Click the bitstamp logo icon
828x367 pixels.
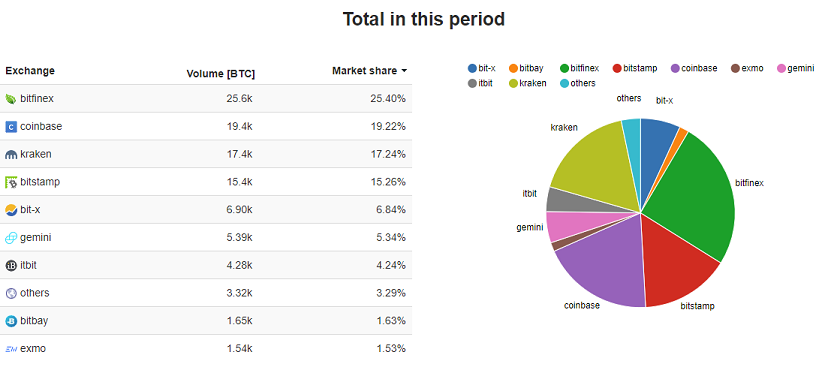pos(11,182)
